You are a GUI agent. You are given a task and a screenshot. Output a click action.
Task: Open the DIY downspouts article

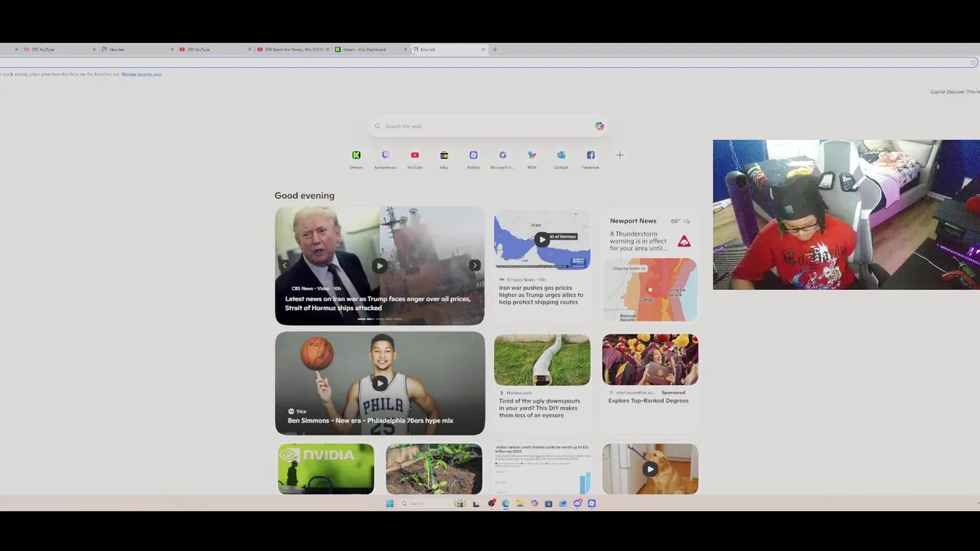(x=538, y=408)
